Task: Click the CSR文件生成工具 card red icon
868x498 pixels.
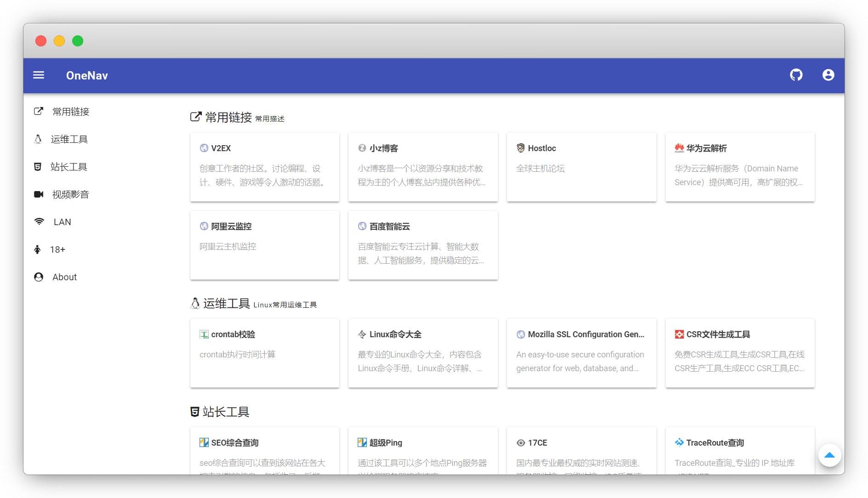Action: click(679, 334)
